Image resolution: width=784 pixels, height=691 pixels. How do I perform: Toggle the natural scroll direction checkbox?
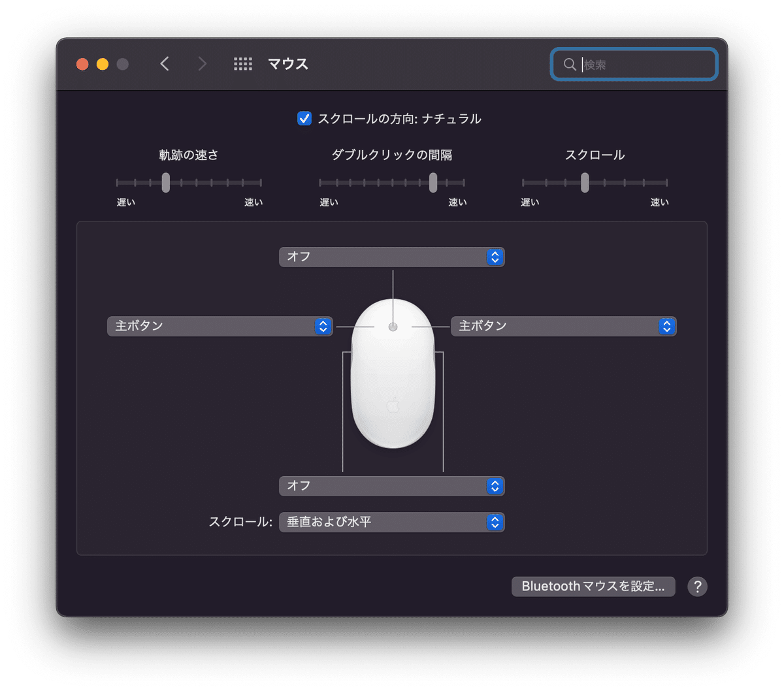(304, 119)
